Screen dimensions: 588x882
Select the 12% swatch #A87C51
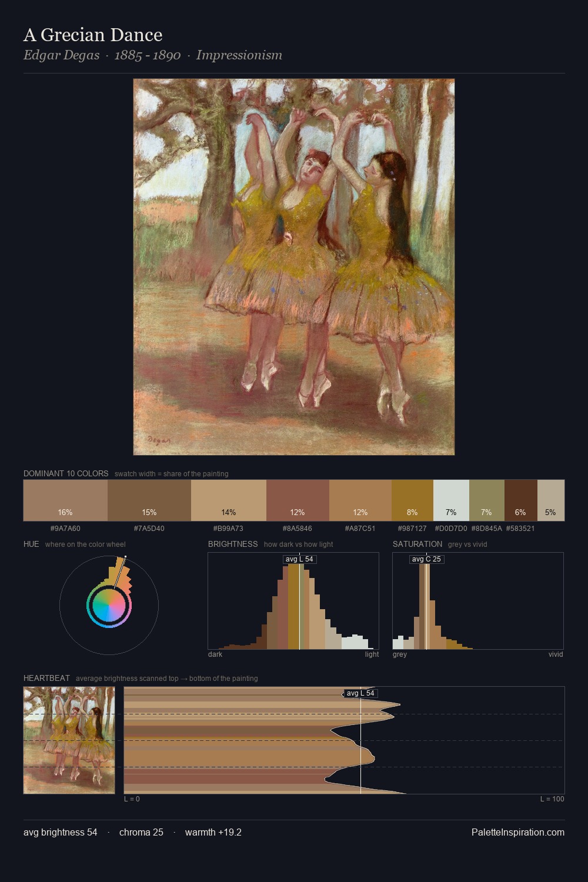coord(360,500)
